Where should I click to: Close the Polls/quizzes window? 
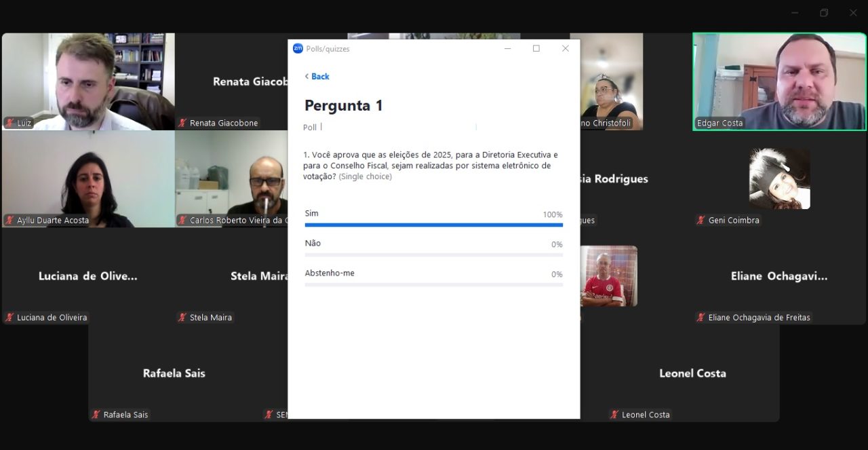[x=566, y=49]
